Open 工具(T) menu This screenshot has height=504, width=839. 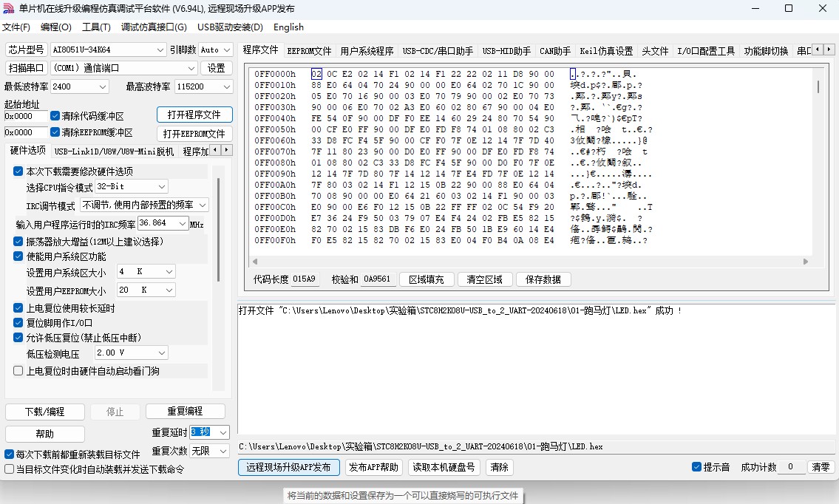(x=96, y=27)
